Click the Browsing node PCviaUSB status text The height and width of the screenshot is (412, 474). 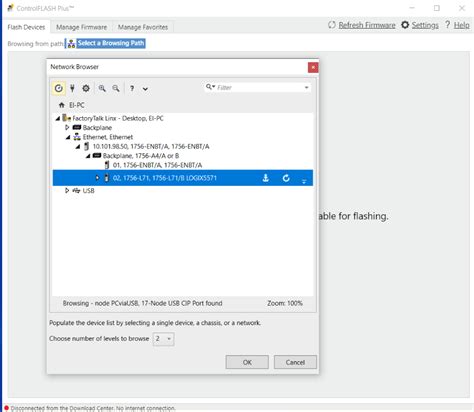click(142, 303)
